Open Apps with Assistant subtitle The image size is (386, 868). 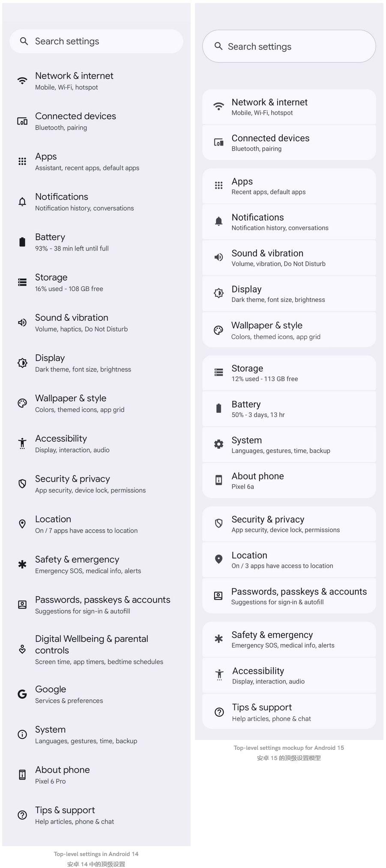point(96,162)
